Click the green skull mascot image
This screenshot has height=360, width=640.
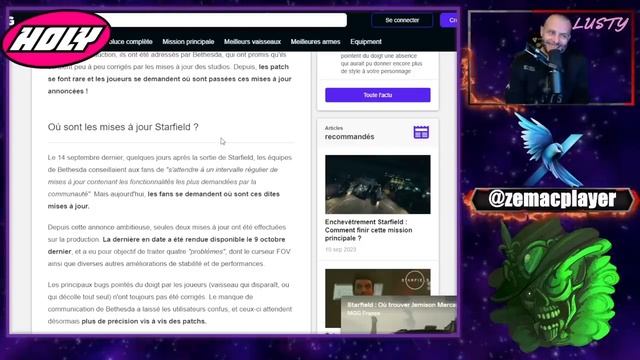click(x=554, y=287)
